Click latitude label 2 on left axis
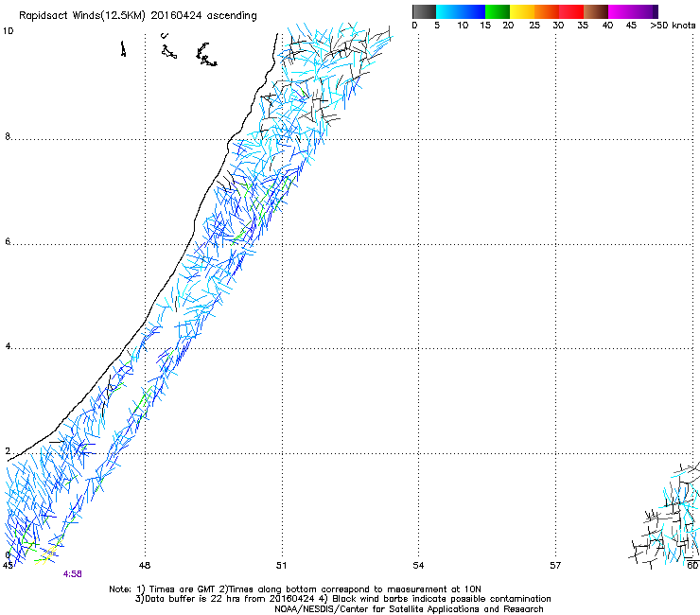 8,451
